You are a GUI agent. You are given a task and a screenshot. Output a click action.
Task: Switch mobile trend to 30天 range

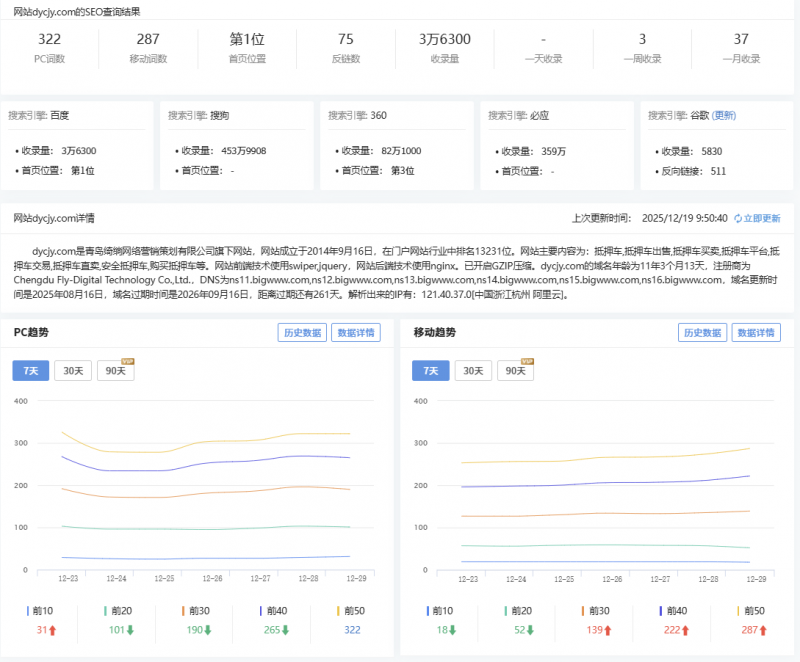click(x=473, y=370)
